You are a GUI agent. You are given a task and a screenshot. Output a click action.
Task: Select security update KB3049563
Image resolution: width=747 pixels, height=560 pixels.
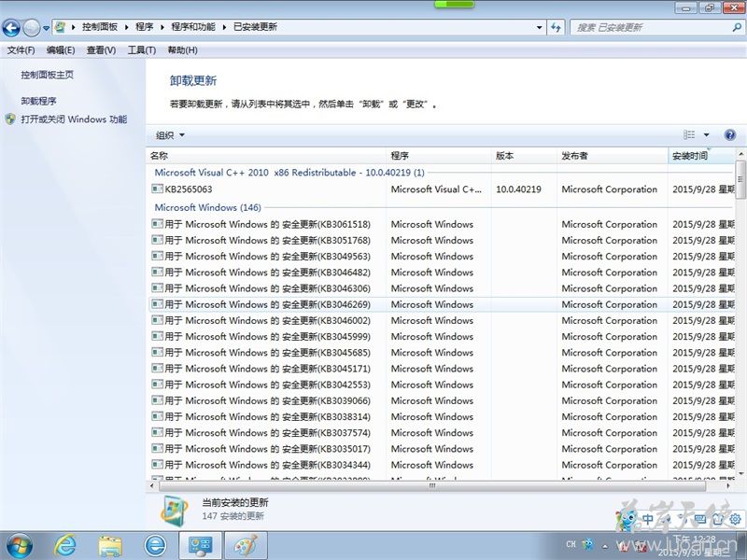tap(442, 256)
